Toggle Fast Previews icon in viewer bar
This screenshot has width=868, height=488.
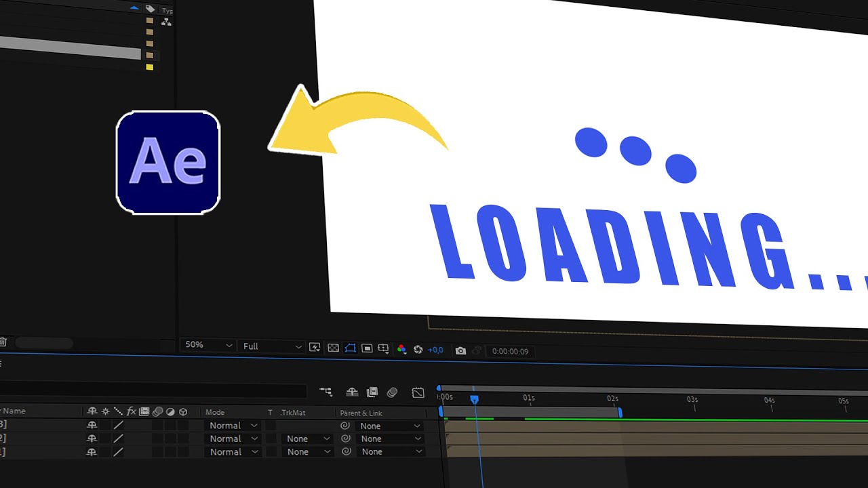315,348
